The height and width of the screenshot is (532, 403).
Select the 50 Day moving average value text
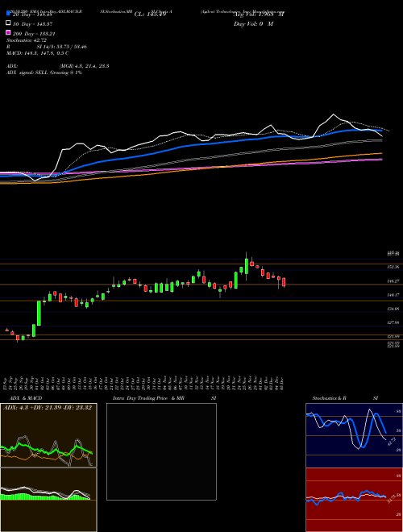(x=33, y=24)
